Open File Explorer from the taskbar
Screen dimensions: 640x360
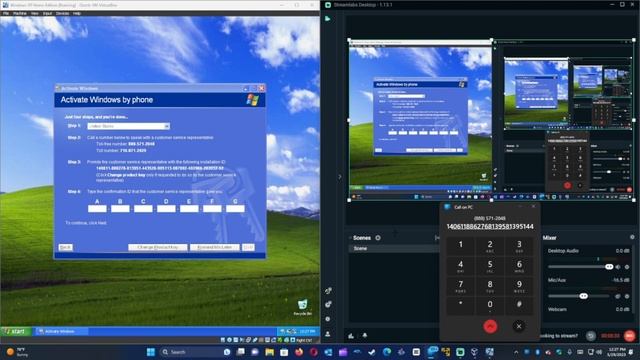[269, 352]
